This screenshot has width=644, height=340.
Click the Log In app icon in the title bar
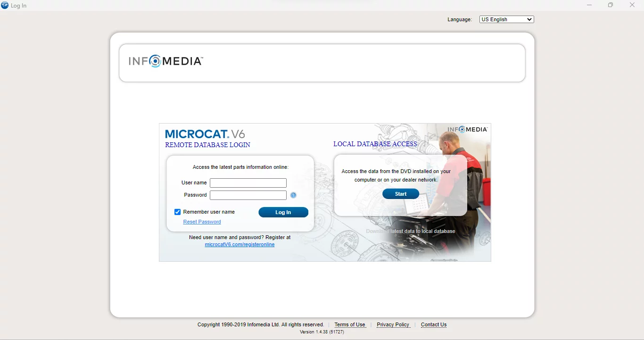pyautogui.click(x=5, y=5)
